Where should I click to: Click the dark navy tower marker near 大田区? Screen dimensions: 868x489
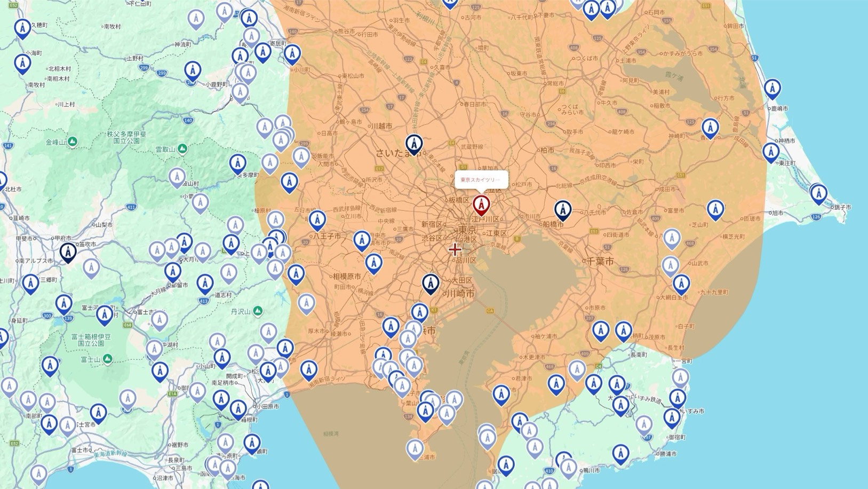[430, 284]
